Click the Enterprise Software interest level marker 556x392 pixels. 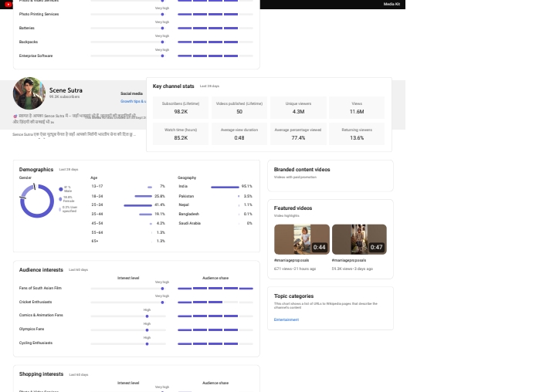pyautogui.click(x=162, y=56)
